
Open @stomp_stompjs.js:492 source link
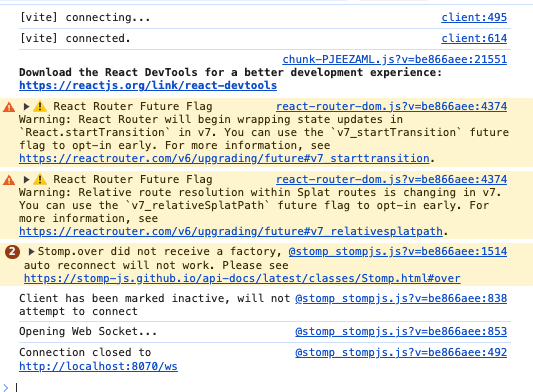tap(401, 353)
